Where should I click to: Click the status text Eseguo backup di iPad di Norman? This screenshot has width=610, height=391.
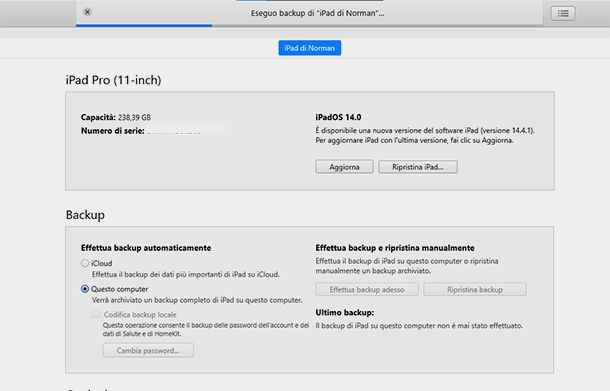317,13
